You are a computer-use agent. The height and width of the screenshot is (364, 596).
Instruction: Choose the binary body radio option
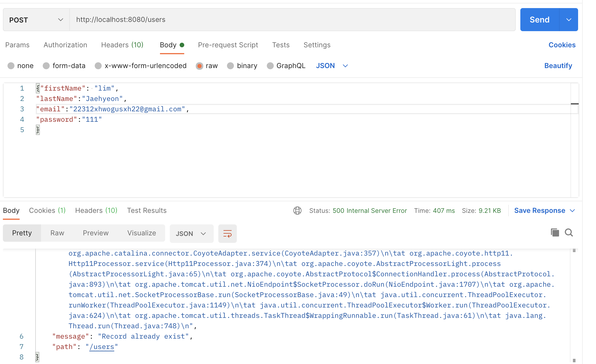click(x=230, y=66)
